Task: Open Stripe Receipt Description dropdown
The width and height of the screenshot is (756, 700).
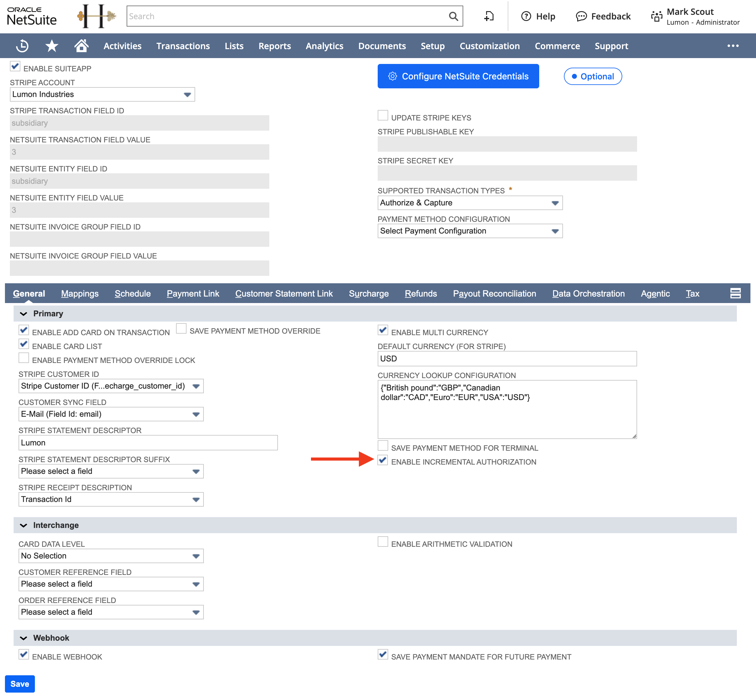Action: [x=111, y=499]
